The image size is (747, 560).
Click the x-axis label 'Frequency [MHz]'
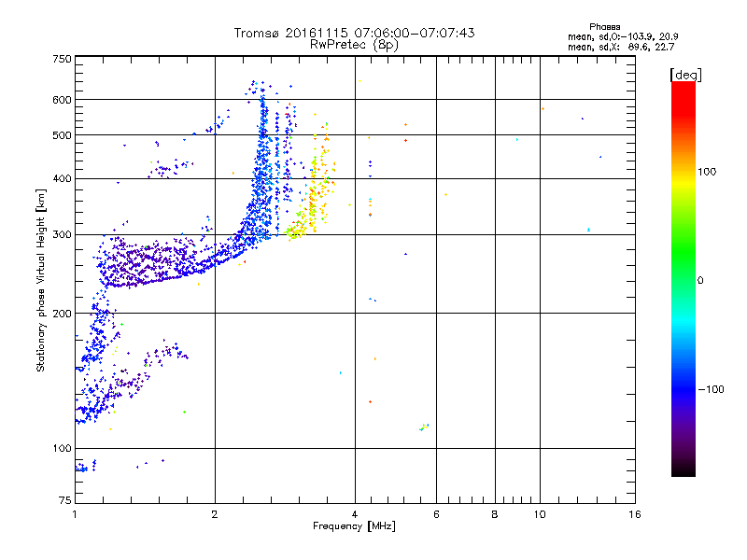click(354, 526)
